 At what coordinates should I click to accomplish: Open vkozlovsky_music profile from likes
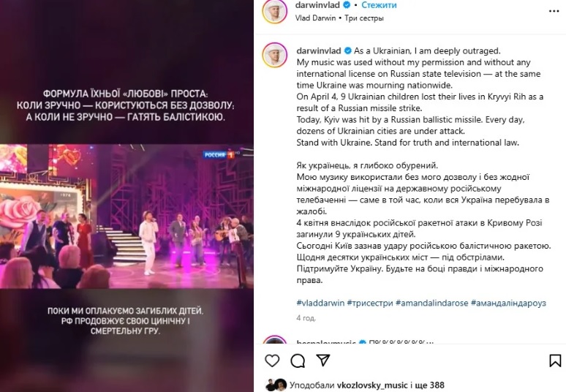click(372, 385)
